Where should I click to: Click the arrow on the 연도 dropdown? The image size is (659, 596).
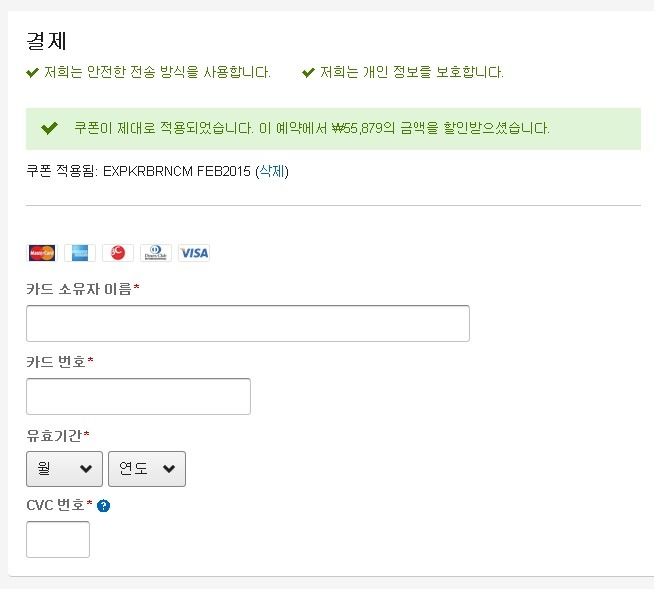[169, 469]
